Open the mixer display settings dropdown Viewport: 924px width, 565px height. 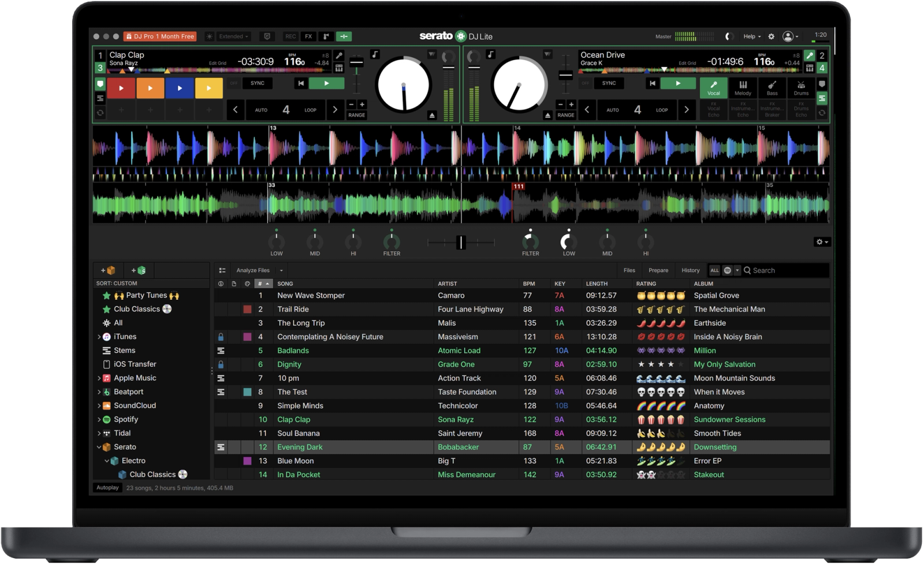[822, 242]
